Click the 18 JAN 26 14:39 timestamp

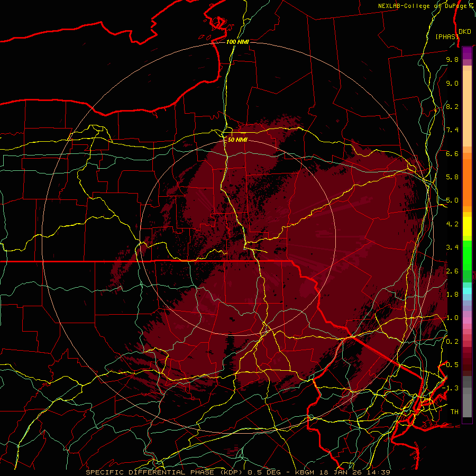355,472
